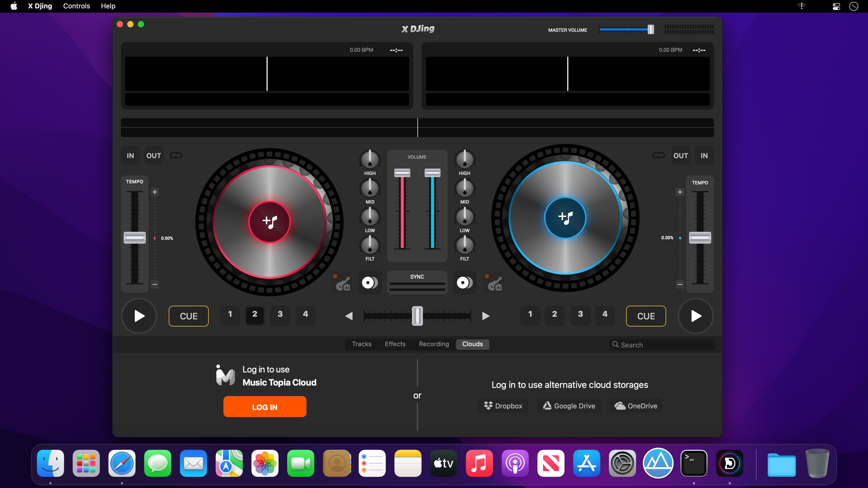Click the right deck FILT knob
Image resolution: width=868 pixels, height=488 pixels.
click(465, 245)
